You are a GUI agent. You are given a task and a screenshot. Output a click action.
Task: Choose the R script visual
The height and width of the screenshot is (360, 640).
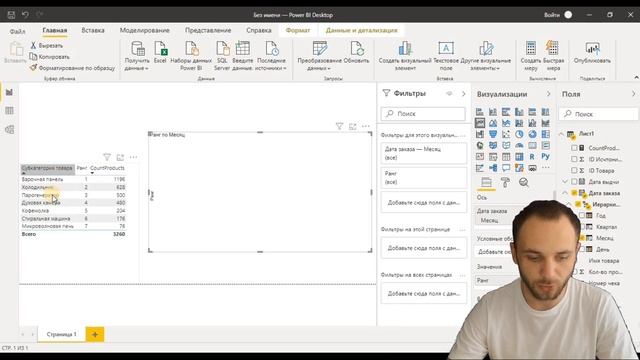(532, 156)
